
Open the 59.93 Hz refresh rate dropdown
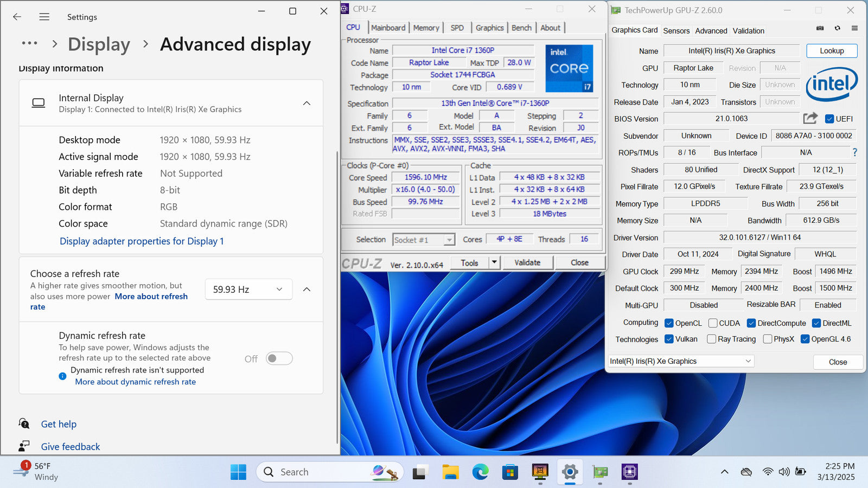[x=248, y=290]
